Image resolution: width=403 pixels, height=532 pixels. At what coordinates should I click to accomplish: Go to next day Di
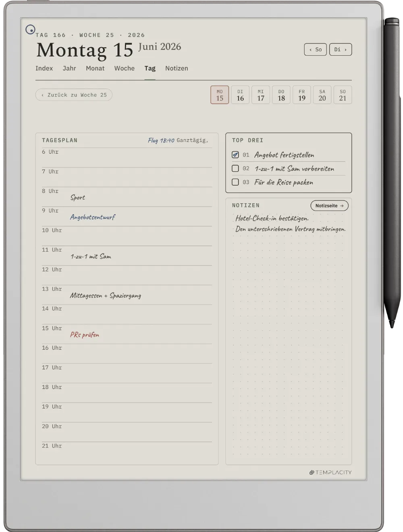341,50
